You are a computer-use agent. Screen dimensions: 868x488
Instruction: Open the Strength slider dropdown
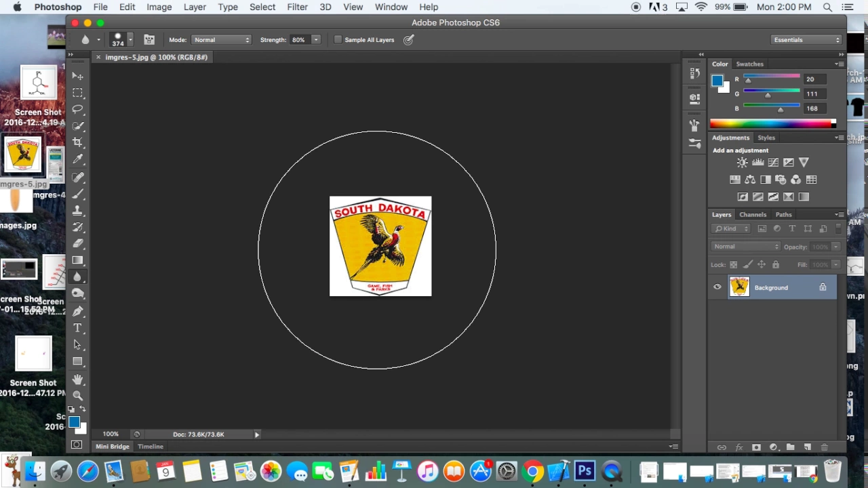coord(316,40)
